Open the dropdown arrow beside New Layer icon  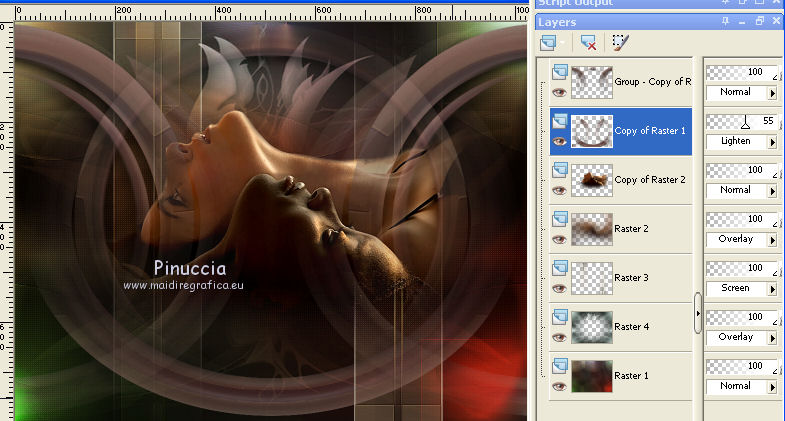click(x=562, y=43)
